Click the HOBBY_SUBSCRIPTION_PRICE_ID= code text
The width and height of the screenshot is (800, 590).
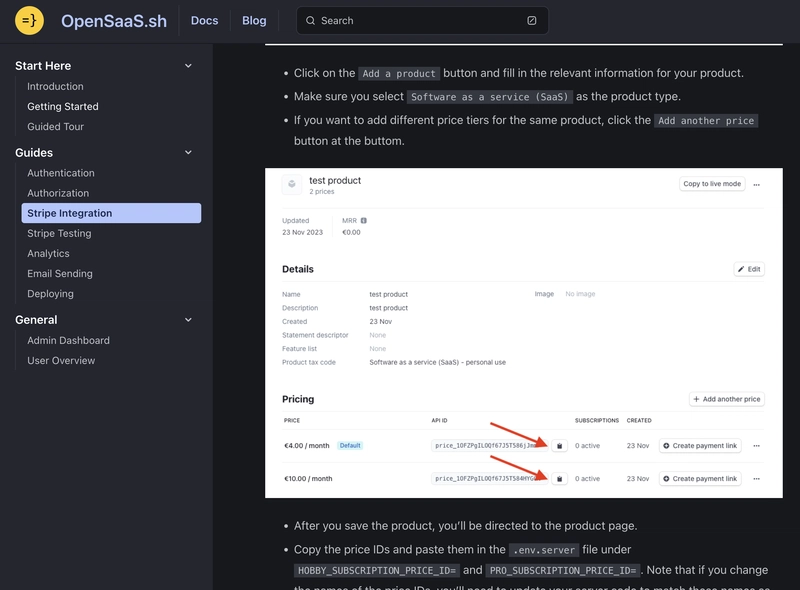coord(377,571)
